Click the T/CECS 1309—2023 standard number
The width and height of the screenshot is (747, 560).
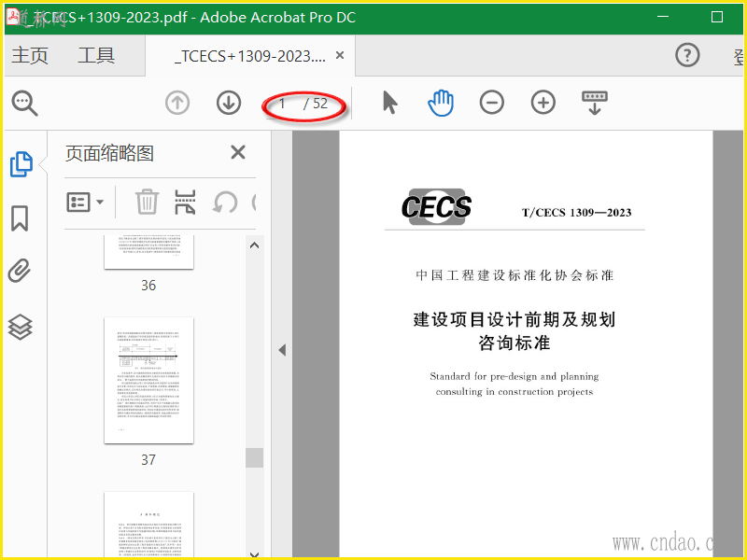pyautogui.click(x=576, y=213)
